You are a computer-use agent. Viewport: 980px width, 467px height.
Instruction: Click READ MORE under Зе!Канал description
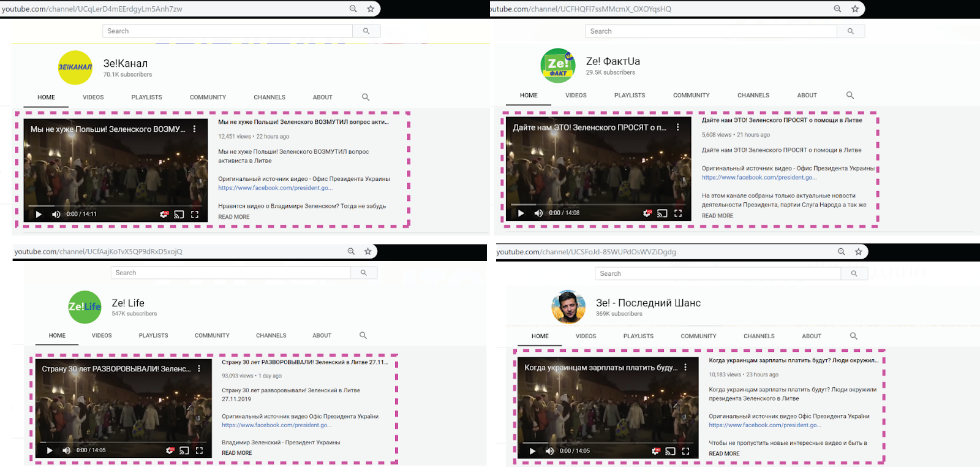click(234, 217)
